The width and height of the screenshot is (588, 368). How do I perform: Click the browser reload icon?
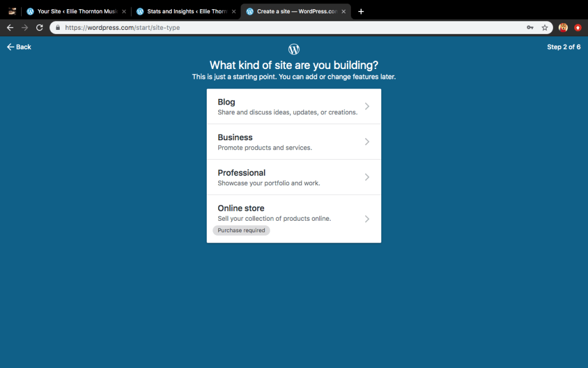tap(40, 28)
